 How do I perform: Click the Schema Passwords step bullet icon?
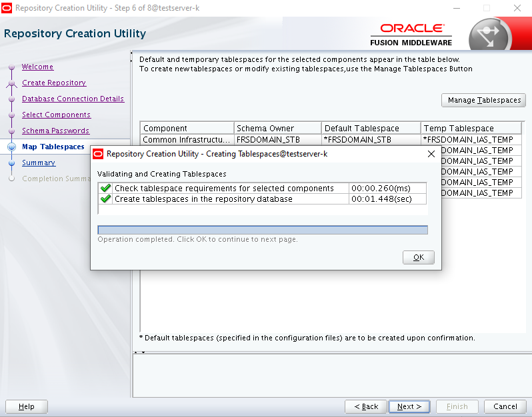pos(11,131)
